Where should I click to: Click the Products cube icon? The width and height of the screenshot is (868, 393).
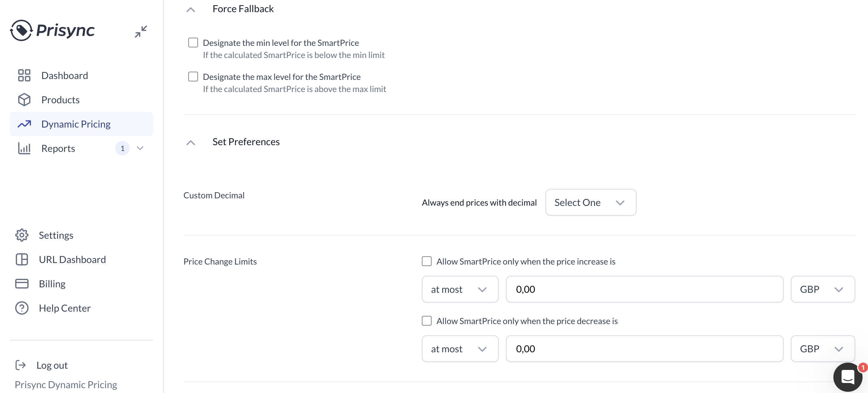[x=24, y=100]
